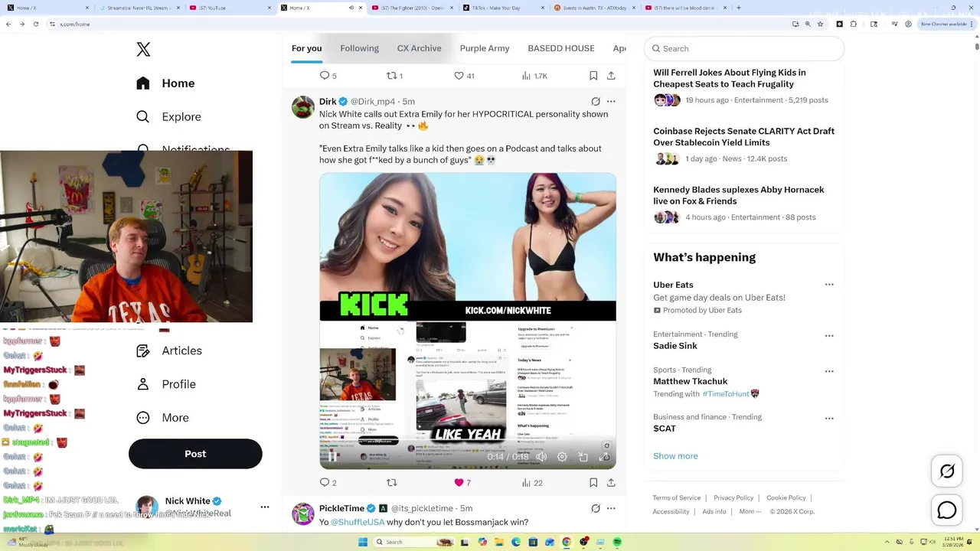Open the @ShuffleUSA mention link
The height and width of the screenshot is (551, 980).
(x=358, y=523)
